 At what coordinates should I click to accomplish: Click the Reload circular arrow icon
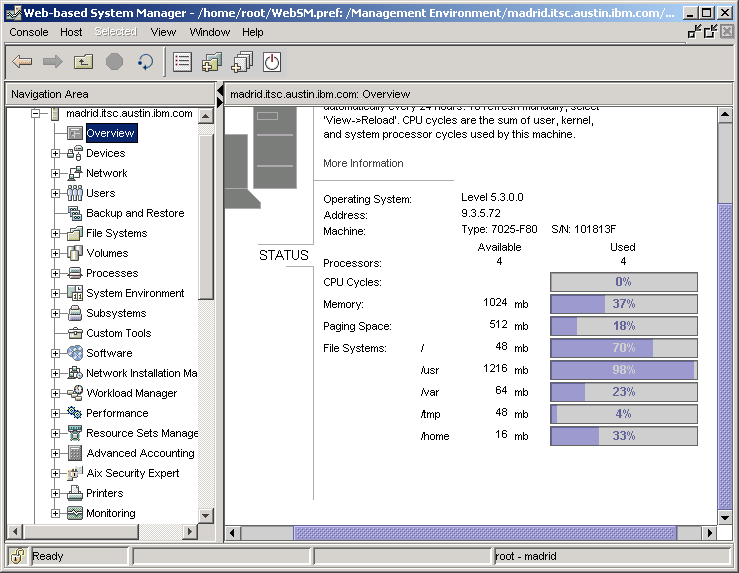145,62
